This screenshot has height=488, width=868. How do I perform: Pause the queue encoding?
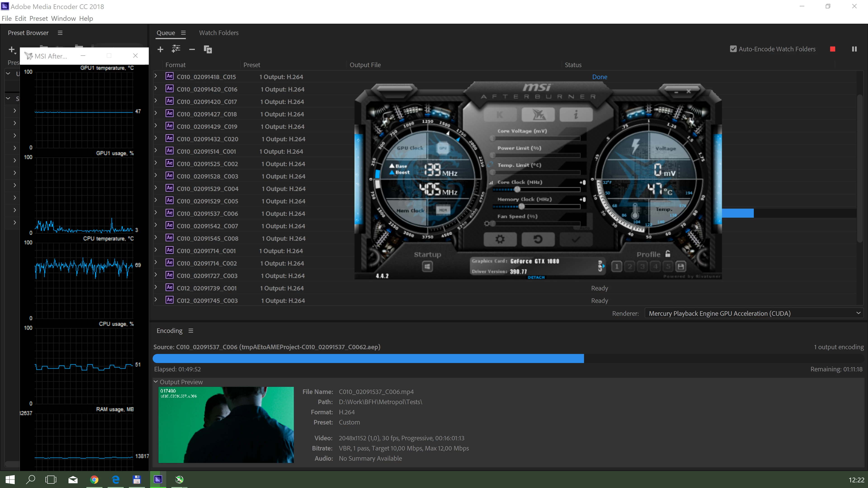854,49
